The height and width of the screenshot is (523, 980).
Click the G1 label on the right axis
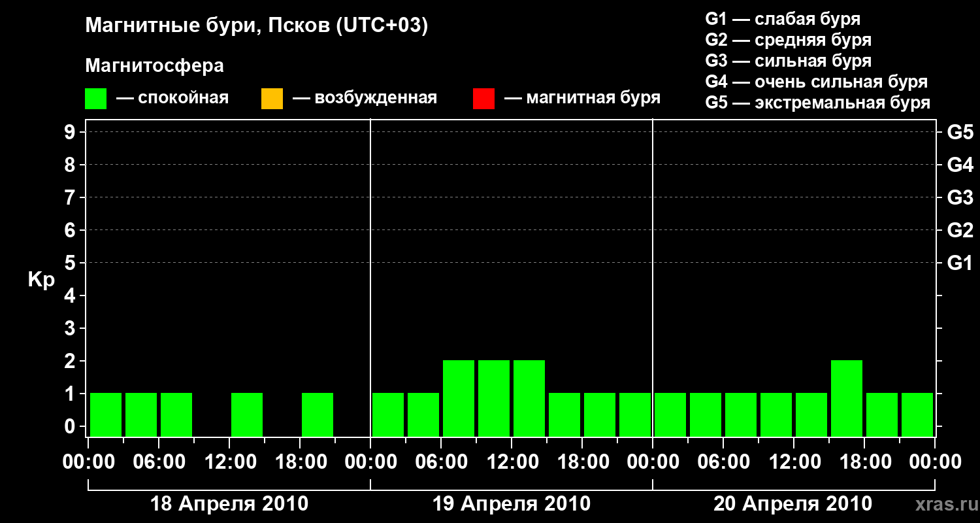(960, 263)
